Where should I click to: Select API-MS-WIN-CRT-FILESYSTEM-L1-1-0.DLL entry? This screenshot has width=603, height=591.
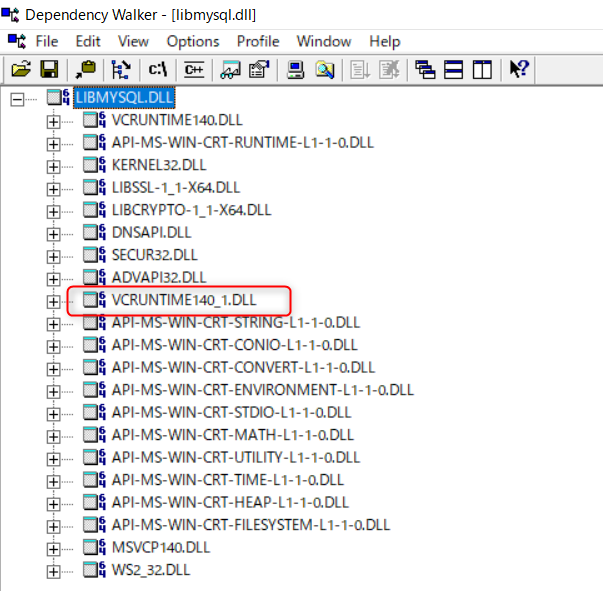(x=251, y=524)
